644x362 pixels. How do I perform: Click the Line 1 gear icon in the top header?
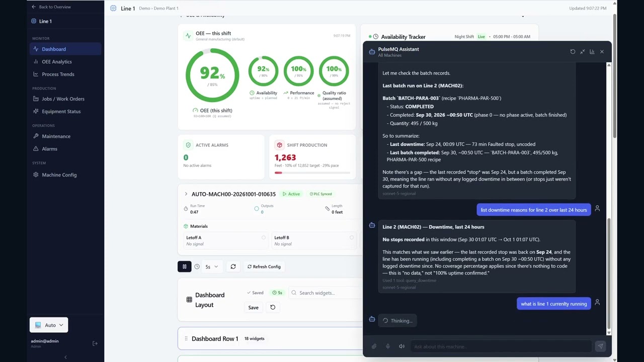tap(113, 8)
